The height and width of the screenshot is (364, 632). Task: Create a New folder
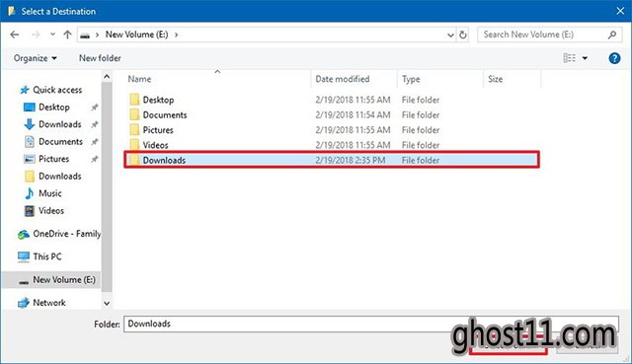100,58
